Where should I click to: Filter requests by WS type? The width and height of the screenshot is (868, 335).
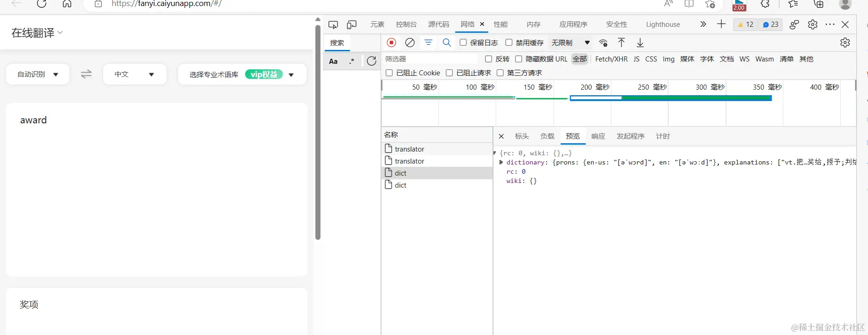[x=745, y=59]
